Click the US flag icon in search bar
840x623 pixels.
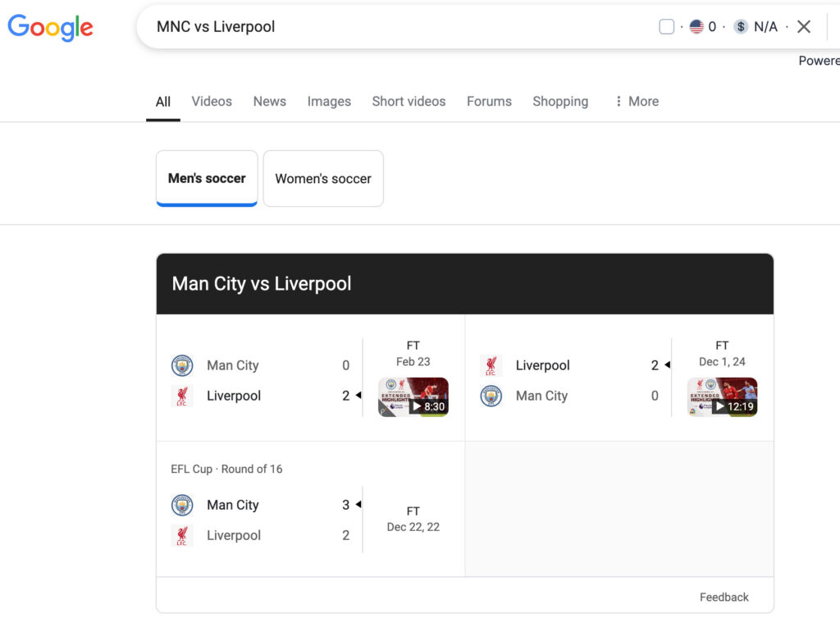coord(696,27)
